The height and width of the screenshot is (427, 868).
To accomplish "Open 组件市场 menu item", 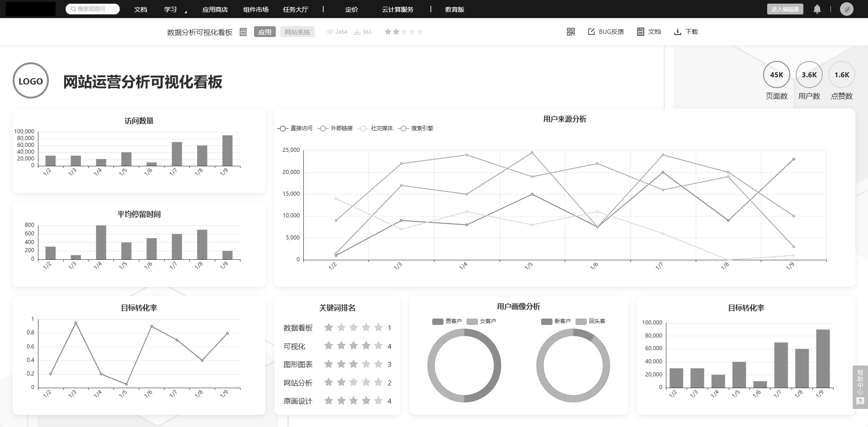I will point(255,9).
